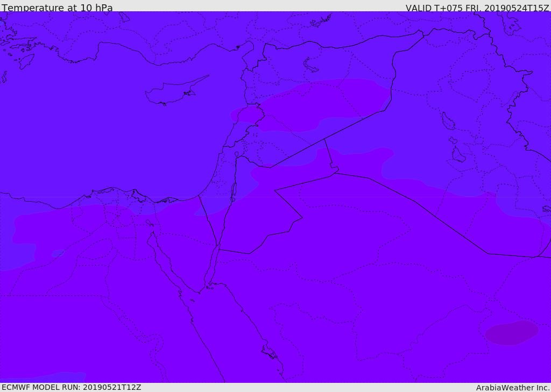Click the 'VALID T+075 FRI. 20190524T15Z' label
This screenshot has width=551, height=392.
click(477, 8)
